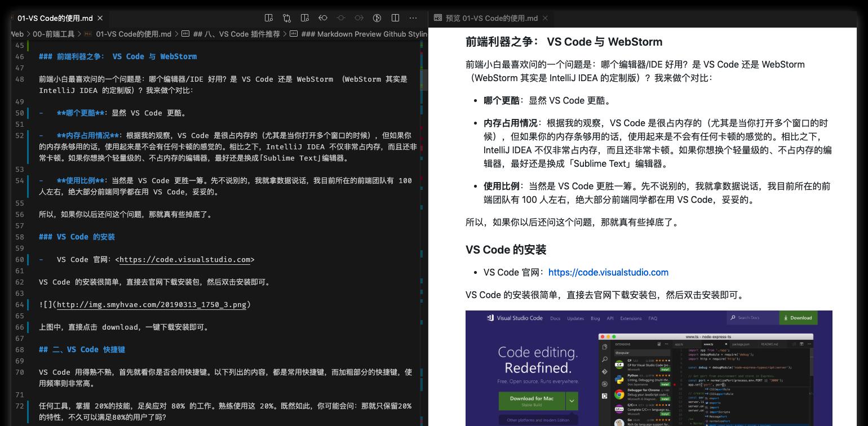This screenshot has width=868, height=426.
Task: Open the git graph circle icon
Action: [377, 18]
